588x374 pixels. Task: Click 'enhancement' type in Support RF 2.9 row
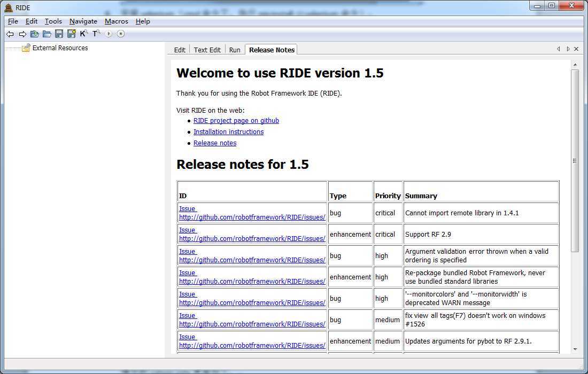[x=350, y=234]
